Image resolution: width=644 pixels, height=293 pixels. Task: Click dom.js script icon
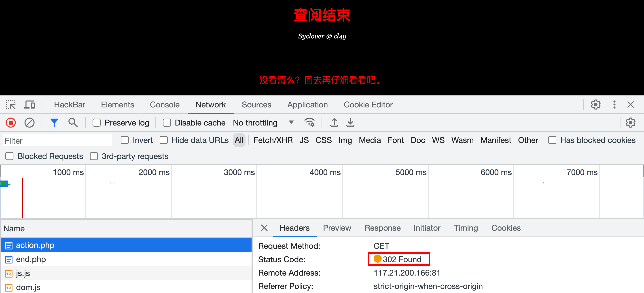click(x=8, y=287)
